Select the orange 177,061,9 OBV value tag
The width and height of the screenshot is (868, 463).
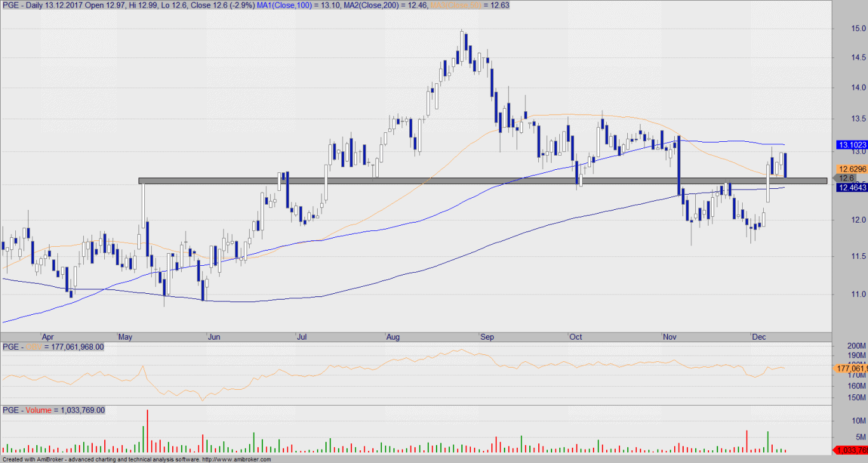(x=851, y=368)
